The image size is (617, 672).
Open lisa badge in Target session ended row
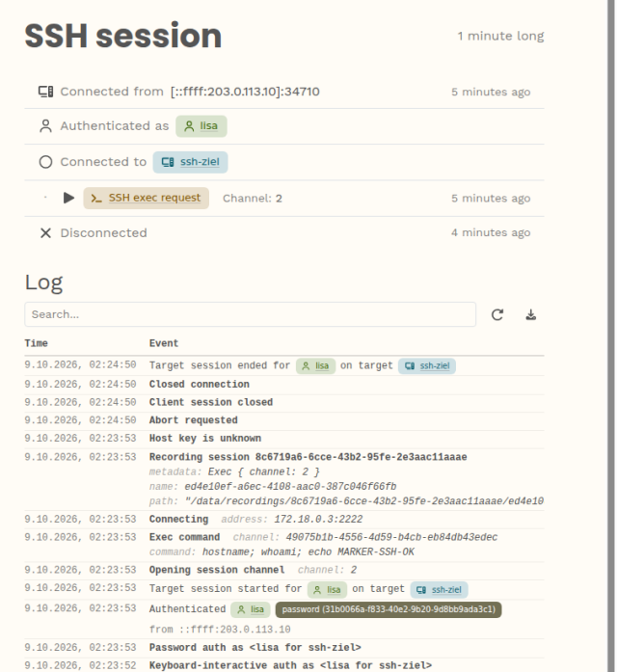click(x=316, y=366)
